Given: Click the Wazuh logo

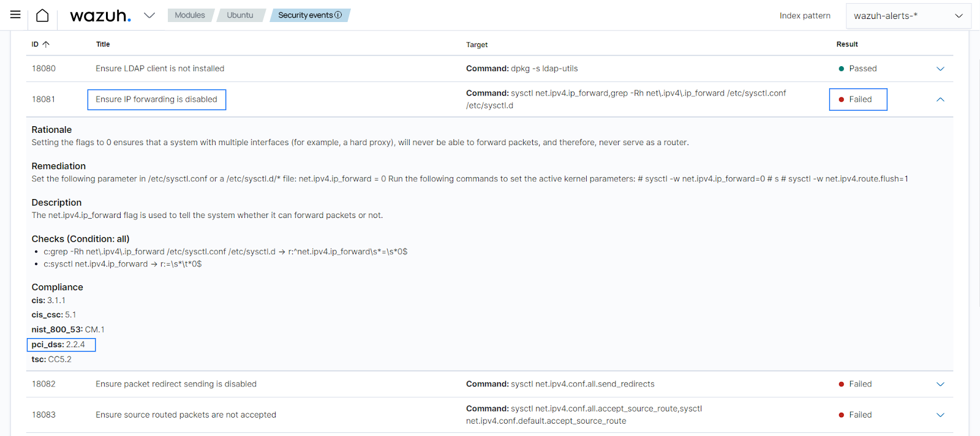Looking at the screenshot, I should (x=100, y=16).
